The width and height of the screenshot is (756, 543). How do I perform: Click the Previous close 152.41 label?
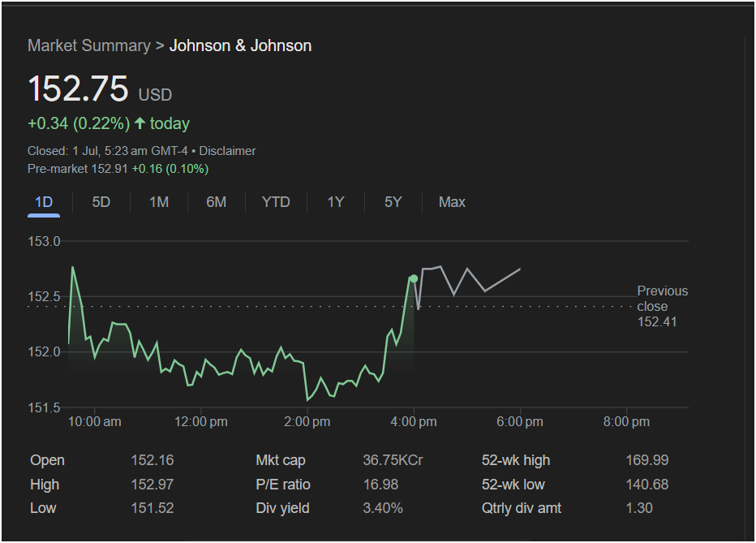coord(663,306)
